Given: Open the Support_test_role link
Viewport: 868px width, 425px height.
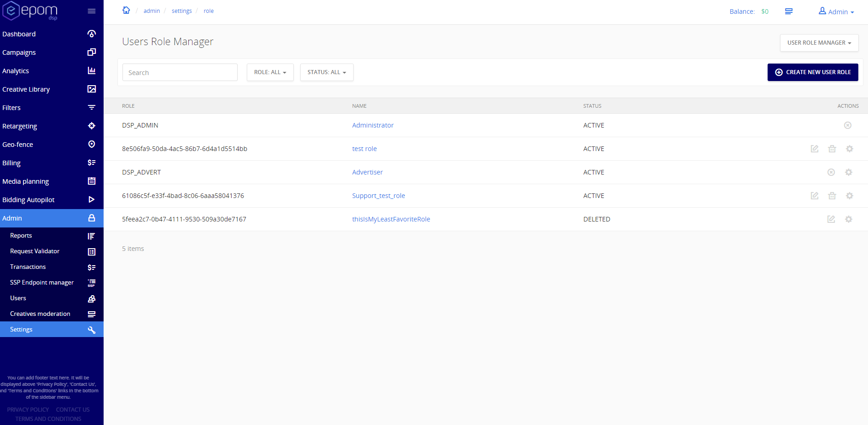Looking at the screenshot, I should 379,196.
